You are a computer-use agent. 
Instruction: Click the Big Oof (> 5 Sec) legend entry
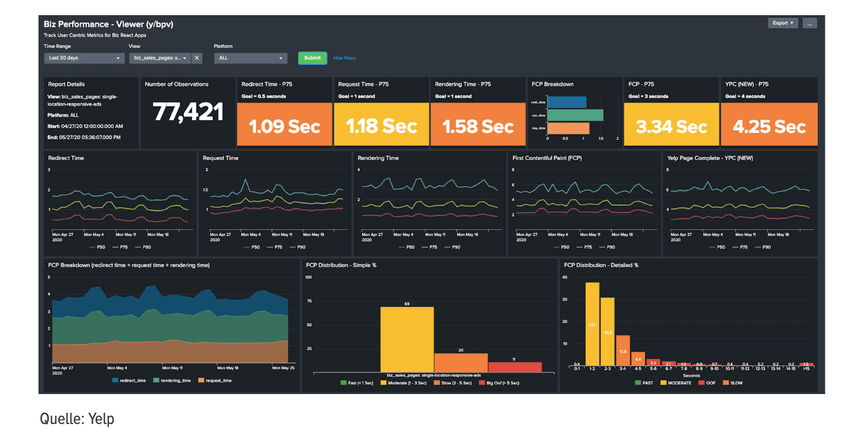pyautogui.click(x=499, y=383)
